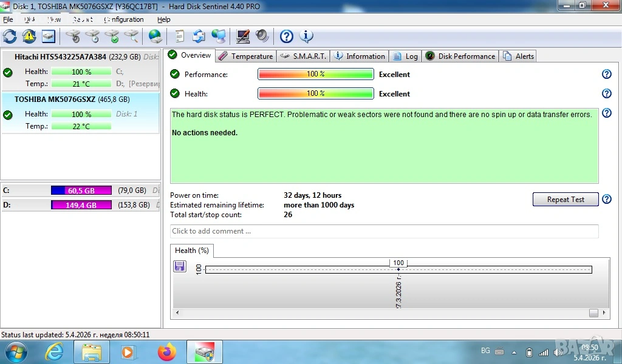Click the save floppy icon in Health graph
This screenshot has height=364, width=622.
pyautogui.click(x=180, y=266)
